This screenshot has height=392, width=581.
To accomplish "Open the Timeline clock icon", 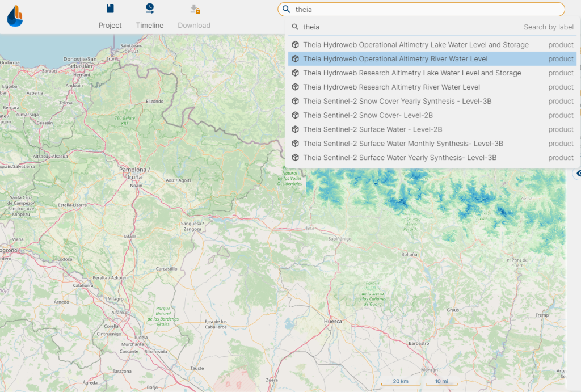I will pos(150,8).
